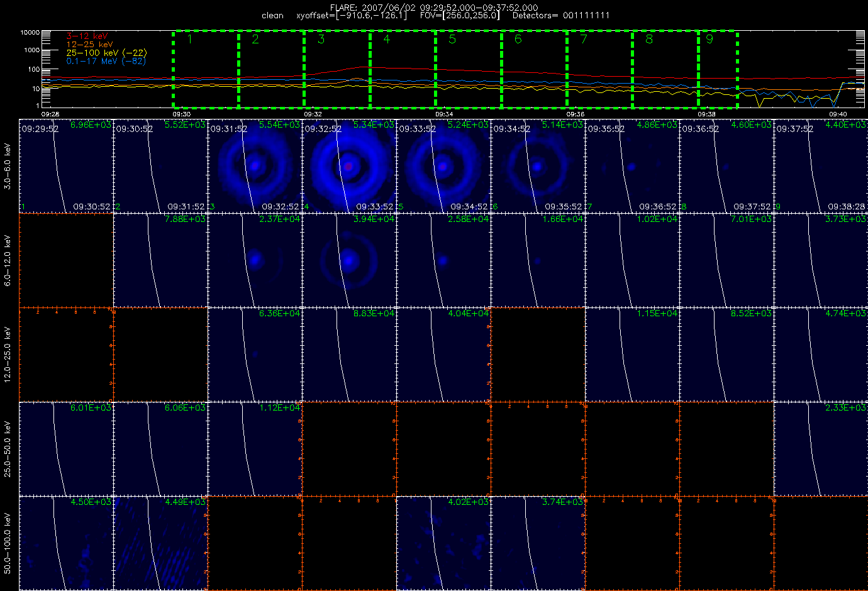Click the 09:38 time axis label
Viewport: 868px width, 591px height.
706,114
